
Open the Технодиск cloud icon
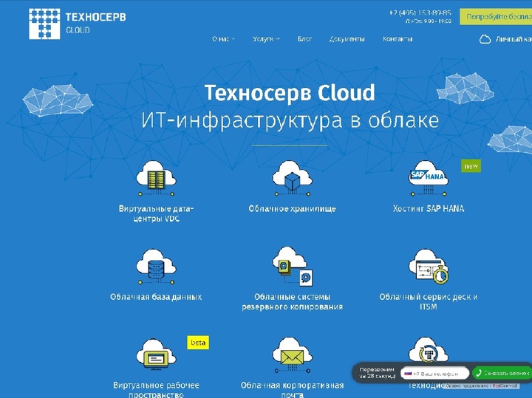[428, 351]
